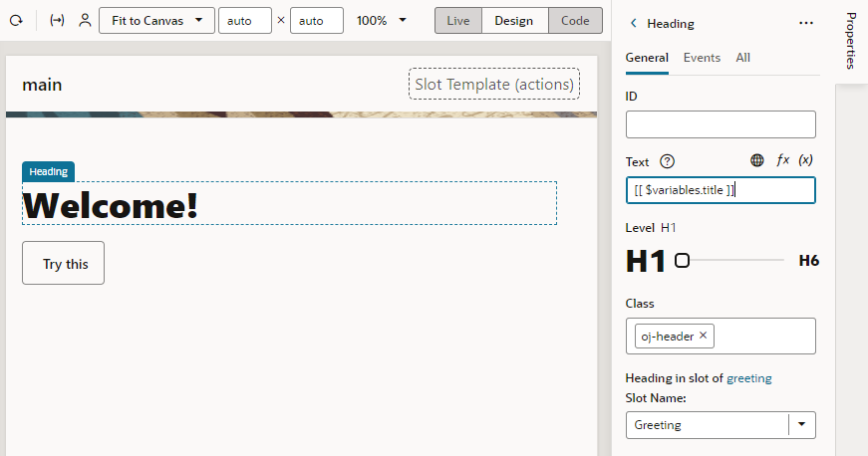
Task: Remove the oj-header class chip
Action: (703, 335)
